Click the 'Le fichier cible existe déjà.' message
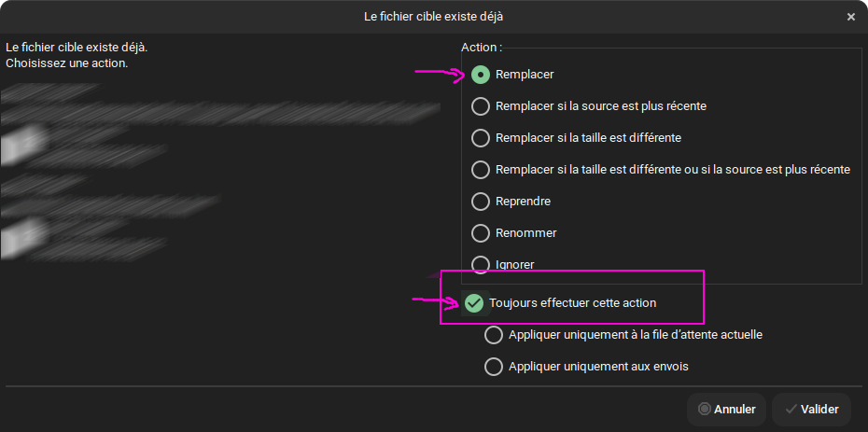Screen dimensions: 868x432 [x=77, y=47]
